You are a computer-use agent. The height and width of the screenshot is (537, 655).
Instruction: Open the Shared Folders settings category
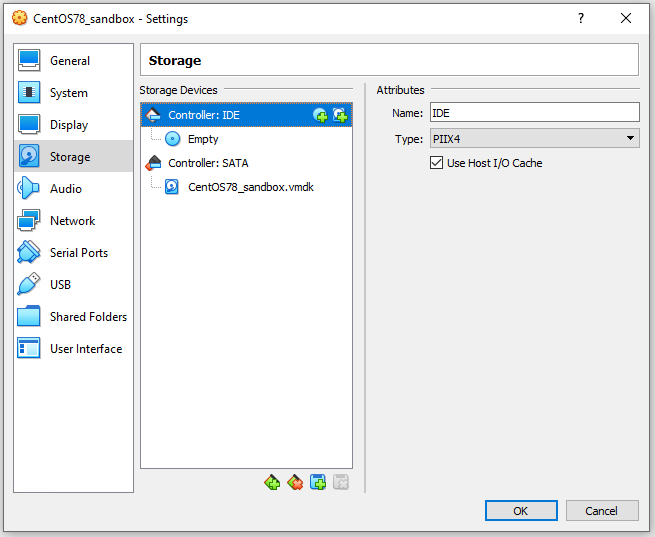coord(88,317)
